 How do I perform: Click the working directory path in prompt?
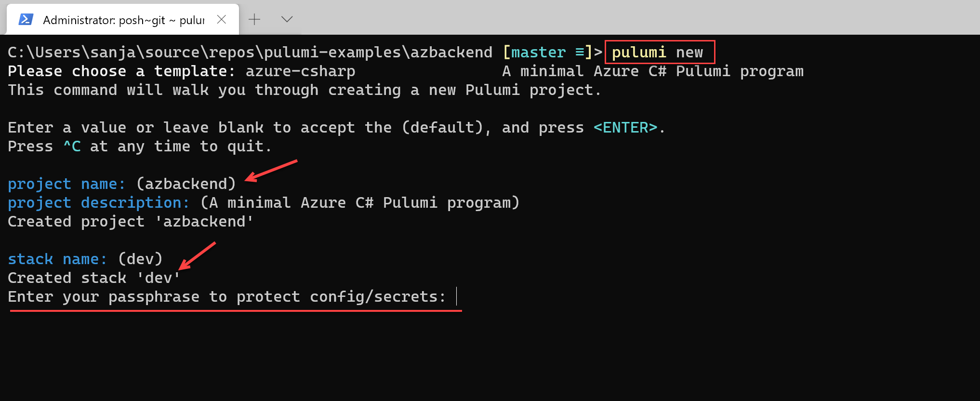click(250, 52)
